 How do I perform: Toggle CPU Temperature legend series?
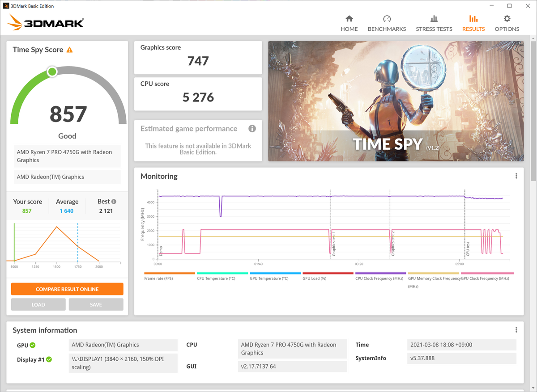(x=222, y=276)
